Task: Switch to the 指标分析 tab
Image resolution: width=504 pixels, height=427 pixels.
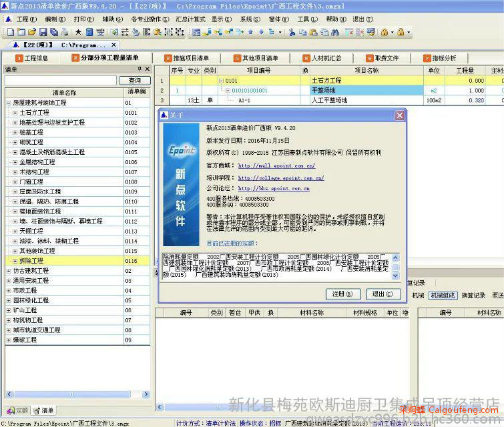Action: tap(440, 58)
